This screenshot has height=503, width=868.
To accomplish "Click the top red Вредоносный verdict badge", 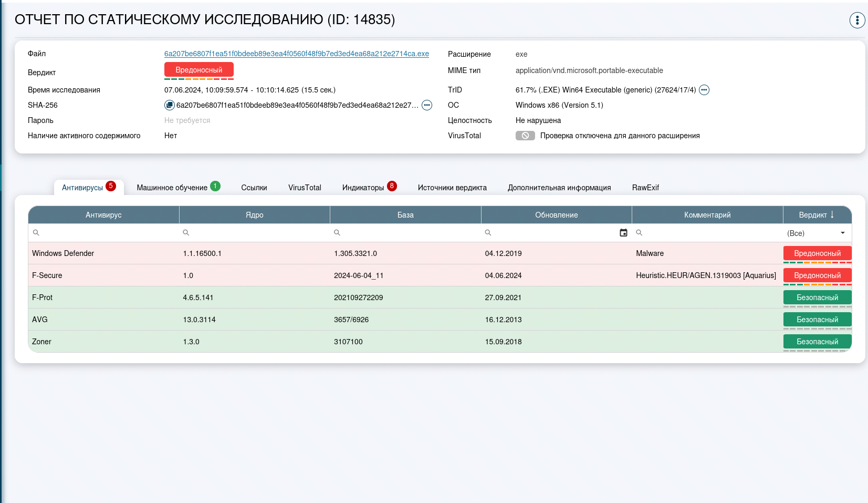I will click(x=198, y=70).
